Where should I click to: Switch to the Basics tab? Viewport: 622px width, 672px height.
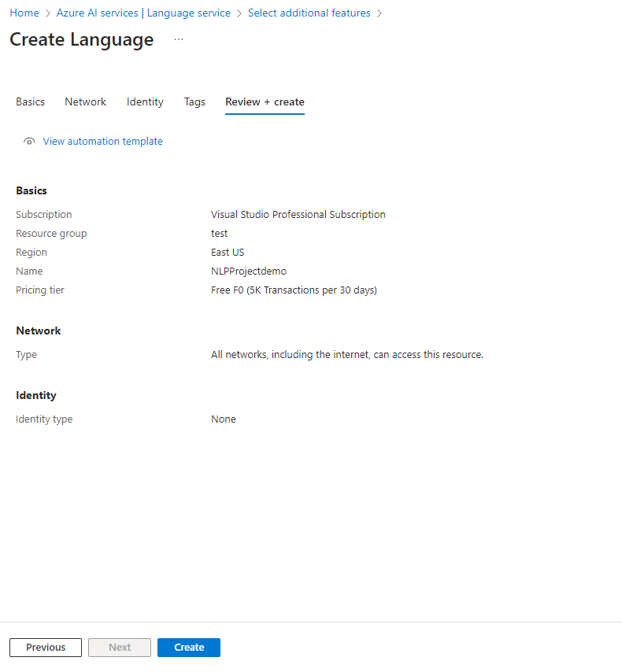coord(31,102)
